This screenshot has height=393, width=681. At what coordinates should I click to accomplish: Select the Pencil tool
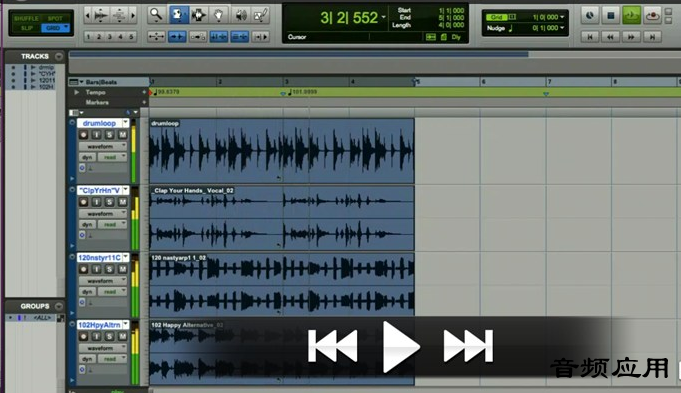(261, 15)
